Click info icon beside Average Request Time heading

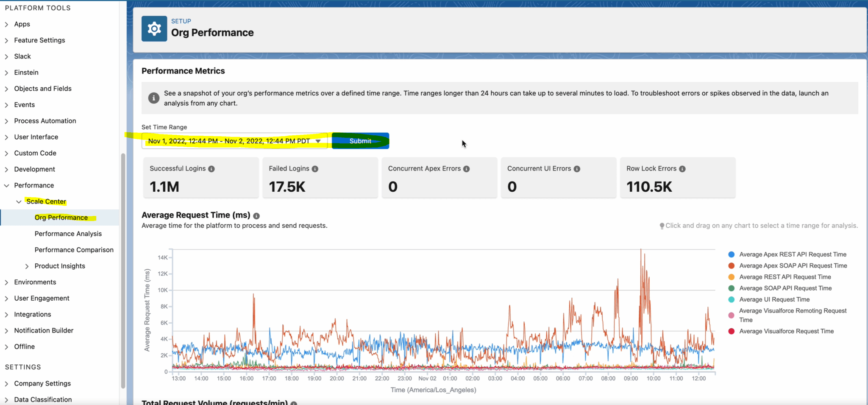coord(256,216)
